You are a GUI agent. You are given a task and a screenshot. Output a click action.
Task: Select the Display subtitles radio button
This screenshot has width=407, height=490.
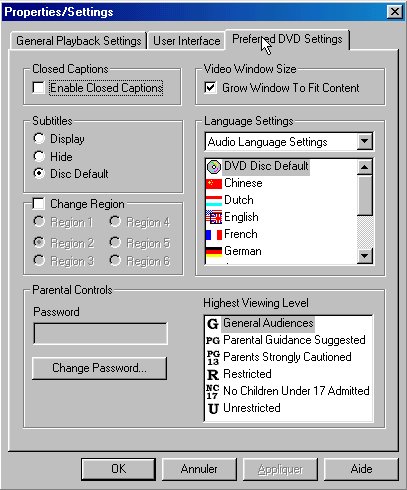point(39,138)
